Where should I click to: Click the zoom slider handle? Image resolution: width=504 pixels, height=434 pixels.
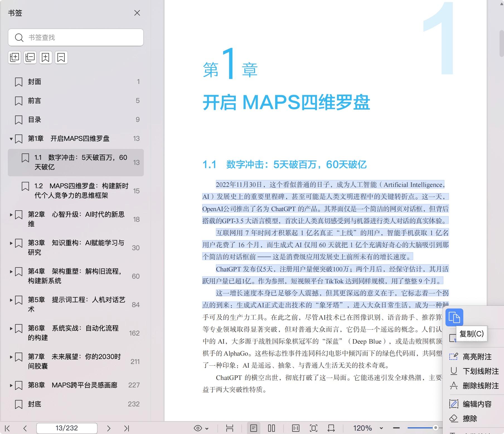click(435, 428)
